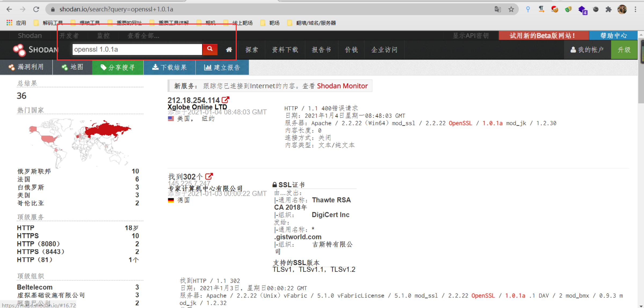This screenshot has height=308, width=644.
Task: Open the 找到302个 result title
Action: click(x=185, y=177)
